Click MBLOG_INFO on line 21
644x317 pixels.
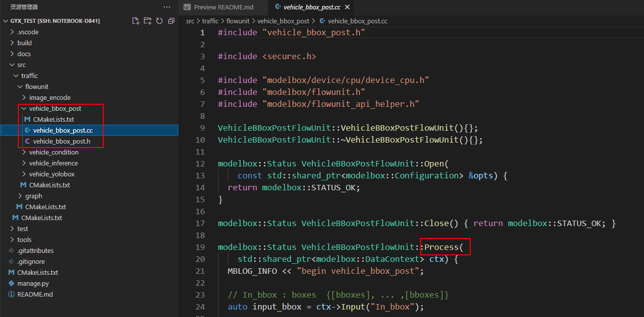coord(252,271)
